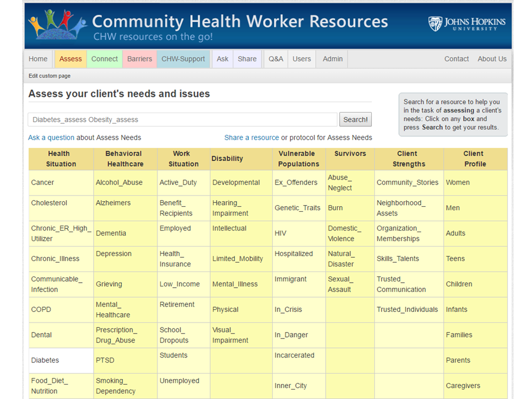Open the Barriers tab
This screenshot has height=399, width=532.
click(139, 59)
